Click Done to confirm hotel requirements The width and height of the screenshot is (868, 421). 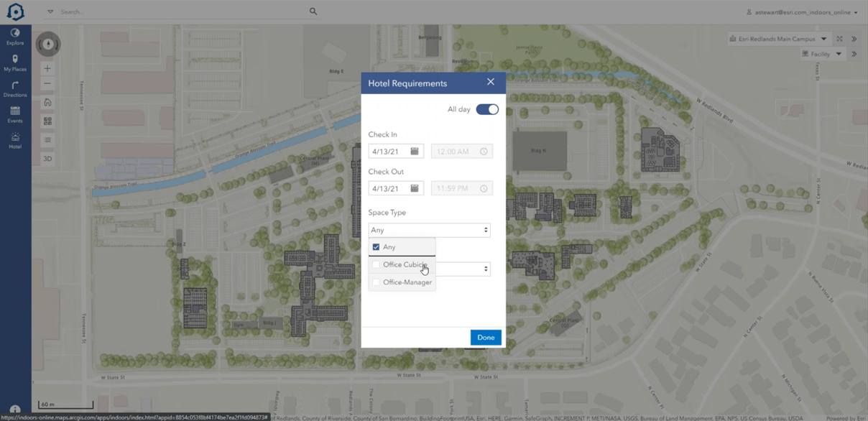pyautogui.click(x=486, y=337)
